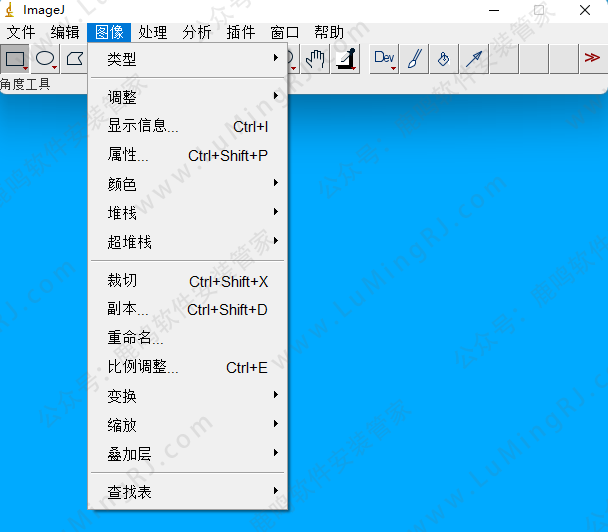Select the Arrow tool
Image resolution: width=608 pixels, height=532 pixels.
point(474,59)
